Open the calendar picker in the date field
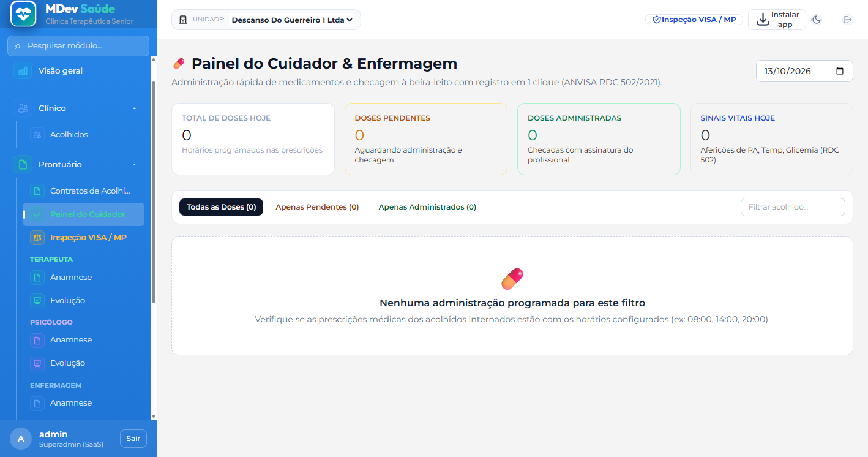The width and height of the screenshot is (868, 457). coord(840,71)
